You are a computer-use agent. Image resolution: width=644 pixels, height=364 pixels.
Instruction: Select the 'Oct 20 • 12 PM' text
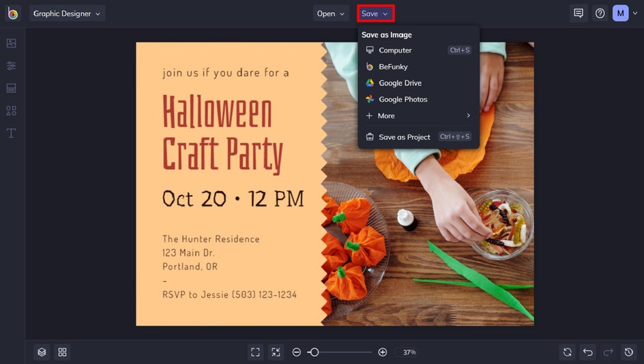pyautogui.click(x=233, y=198)
